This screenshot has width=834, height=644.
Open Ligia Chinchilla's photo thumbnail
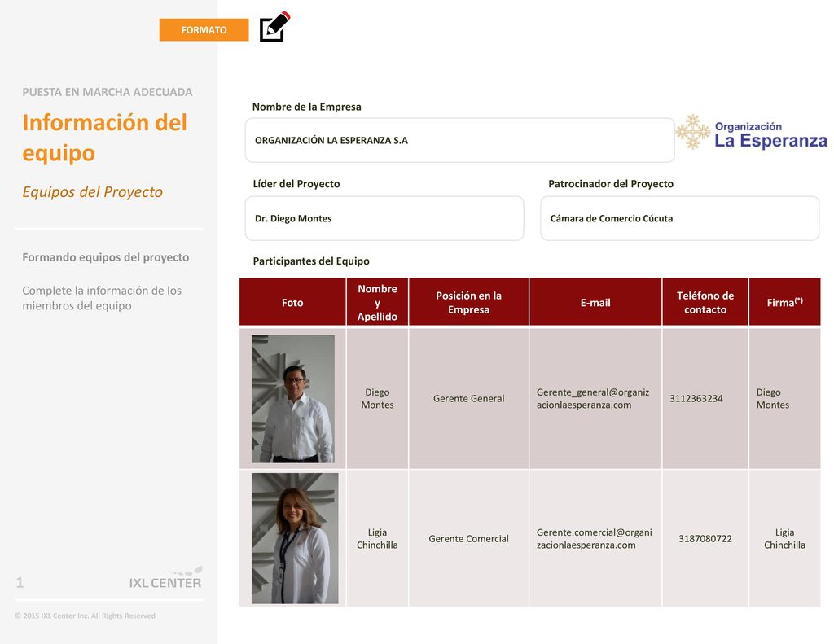click(295, 538)
